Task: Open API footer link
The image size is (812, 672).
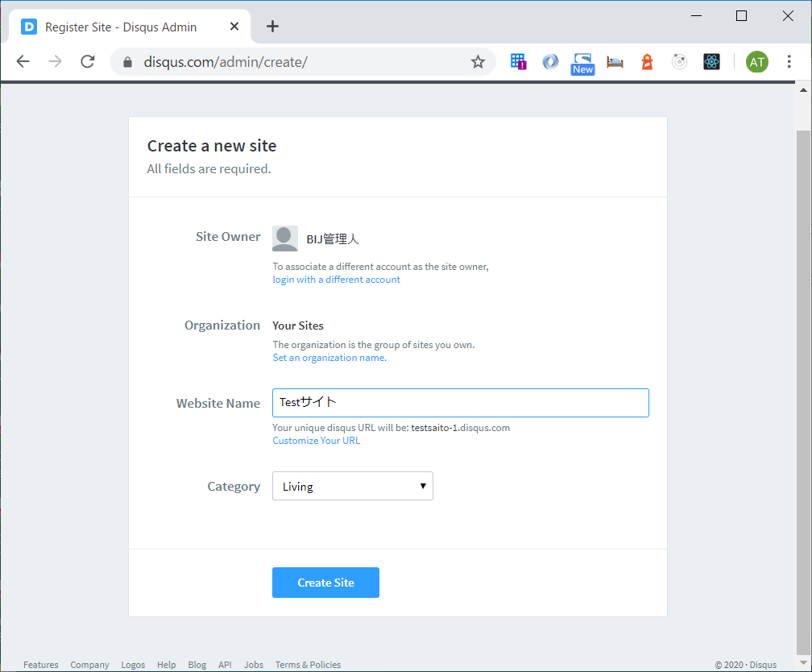Action: click(225, 664)
